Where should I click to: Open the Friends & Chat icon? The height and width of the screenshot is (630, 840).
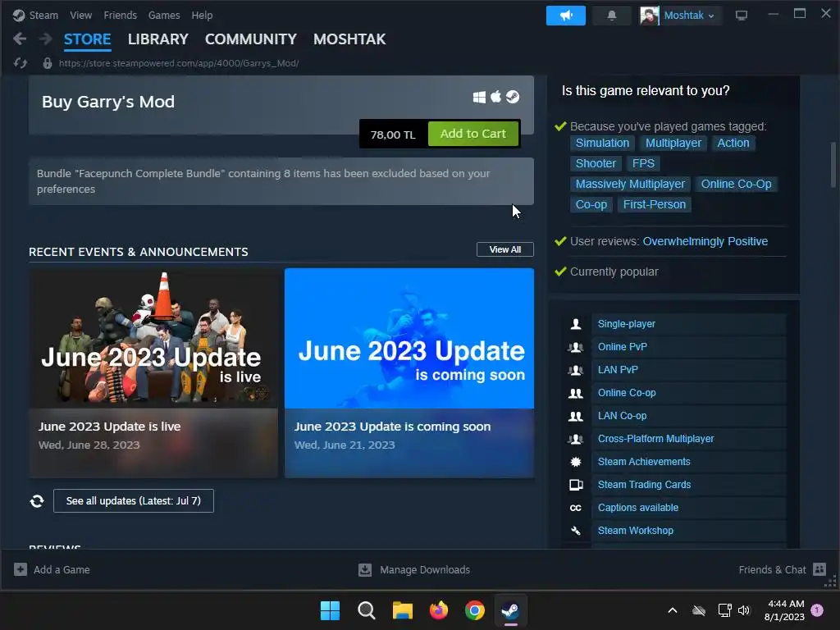tap(819, 569)
